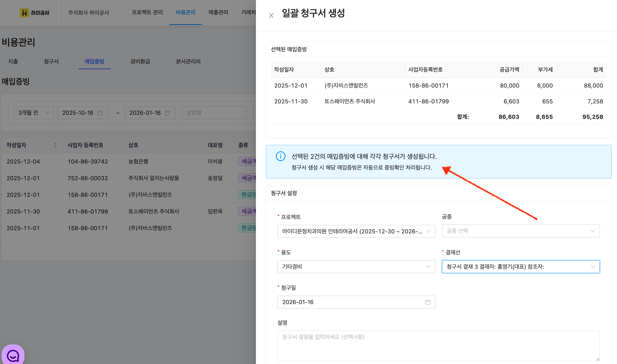Viewport: 617px width, 364px height.
Task: Click the 청구서 설명 text area
Action: click(x=438, y=345)
